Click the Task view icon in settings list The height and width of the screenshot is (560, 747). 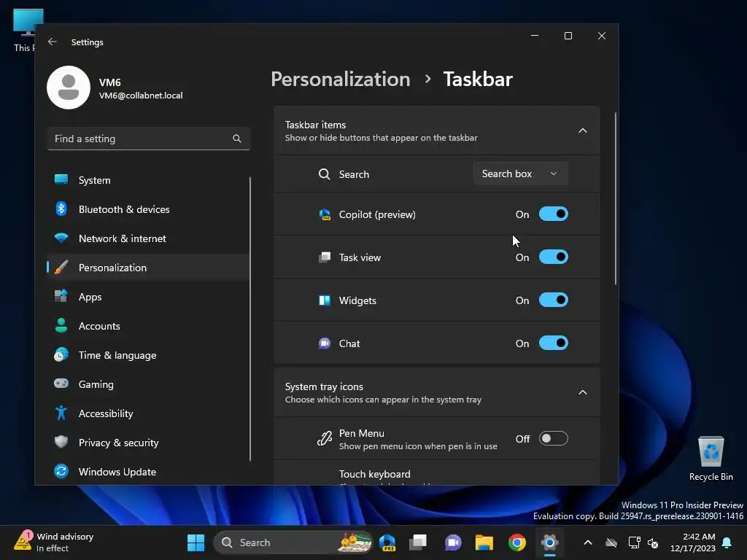click(x=325, y=257)
